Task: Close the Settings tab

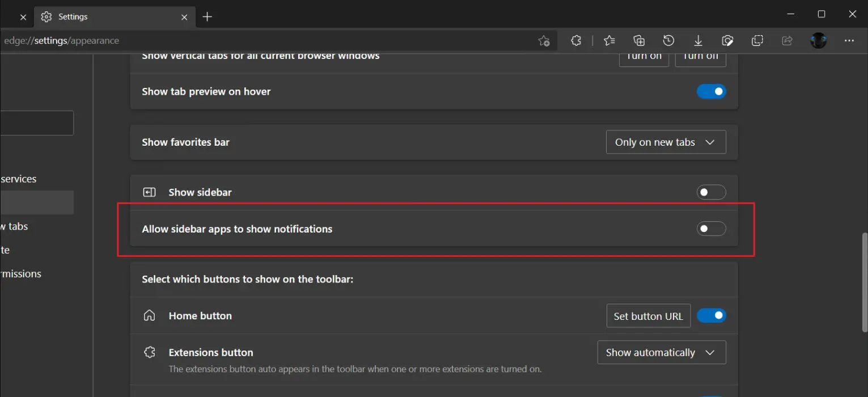Action: [x=184, y=17]
